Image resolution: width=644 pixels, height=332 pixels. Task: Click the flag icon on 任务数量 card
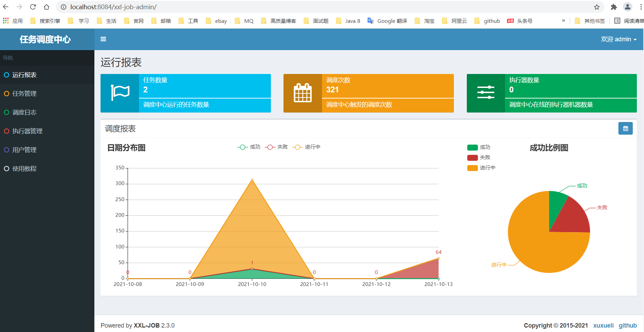120,93
